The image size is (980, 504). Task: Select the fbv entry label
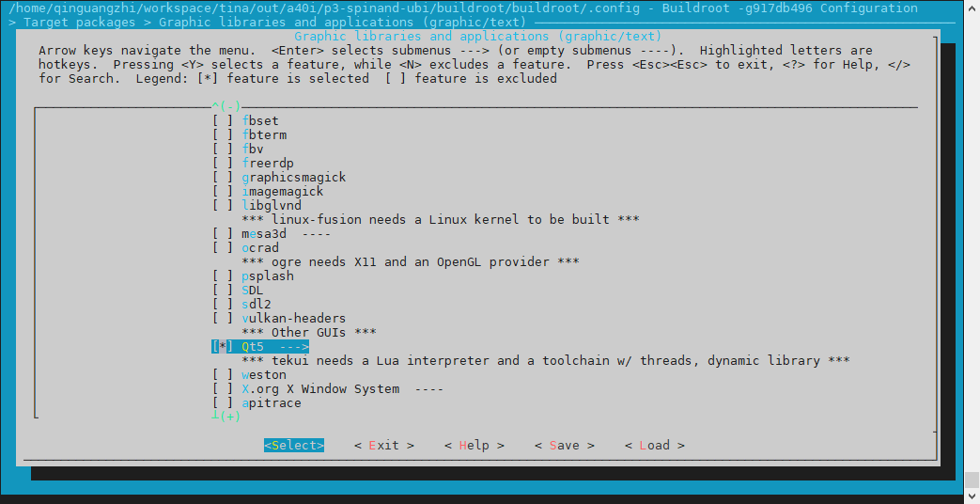[253, 149]
